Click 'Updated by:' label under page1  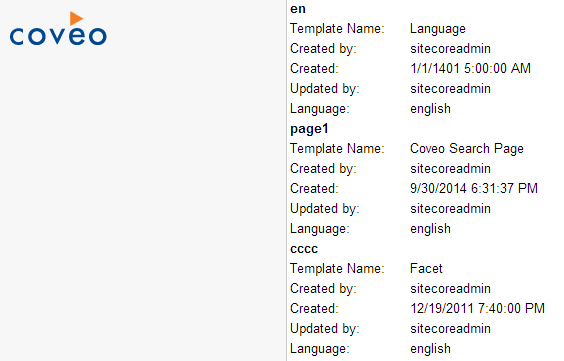click(x=325, y=209)
